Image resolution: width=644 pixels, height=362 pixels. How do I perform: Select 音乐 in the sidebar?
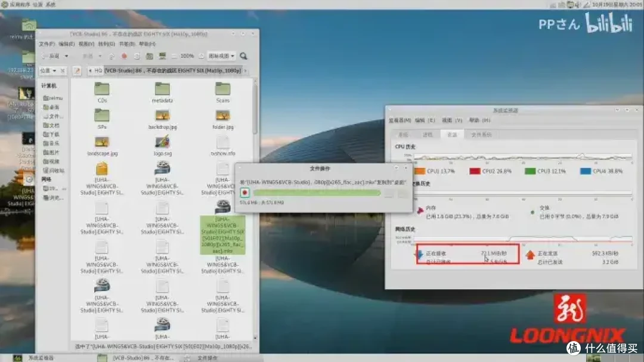[52, 143]
